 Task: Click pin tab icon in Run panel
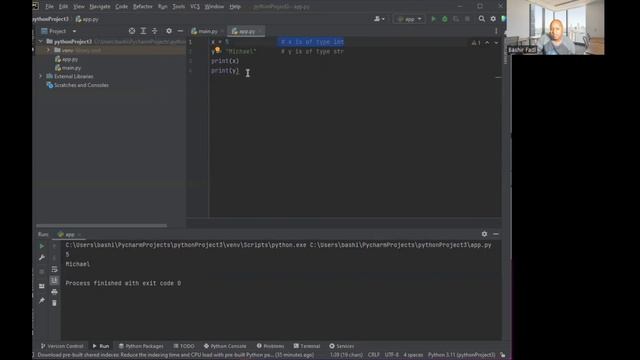42,300
